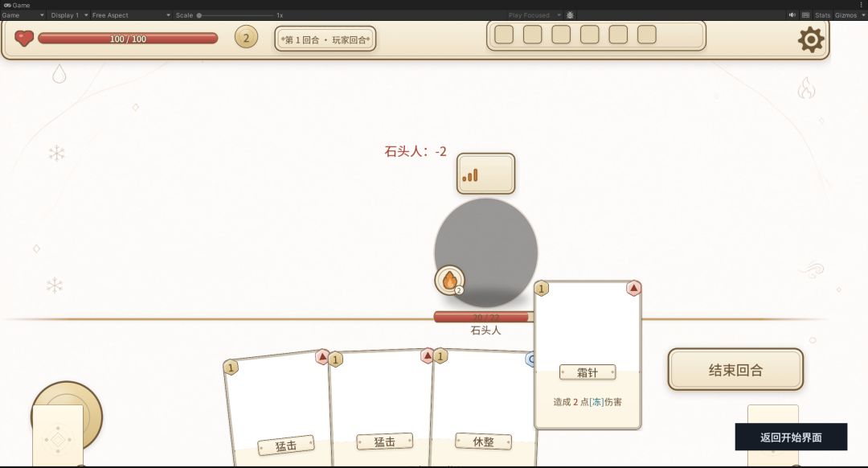Image resolution: width=868 pixels, height=468 pixels.
Task: Click the red triangle badge on 霜针 card
Action: (x=634, y=288)
